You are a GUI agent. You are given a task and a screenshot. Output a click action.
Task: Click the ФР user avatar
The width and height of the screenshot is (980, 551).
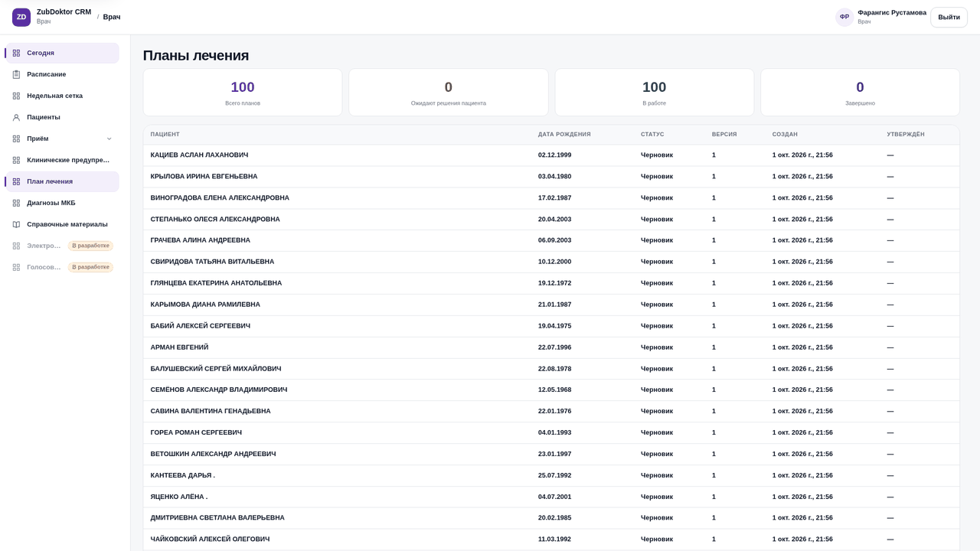[844, 17]
